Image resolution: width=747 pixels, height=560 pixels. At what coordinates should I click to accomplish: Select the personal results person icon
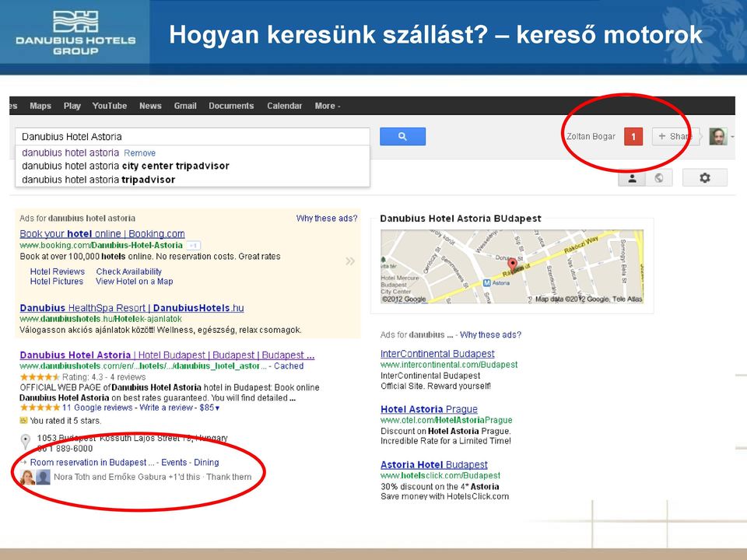632,177
